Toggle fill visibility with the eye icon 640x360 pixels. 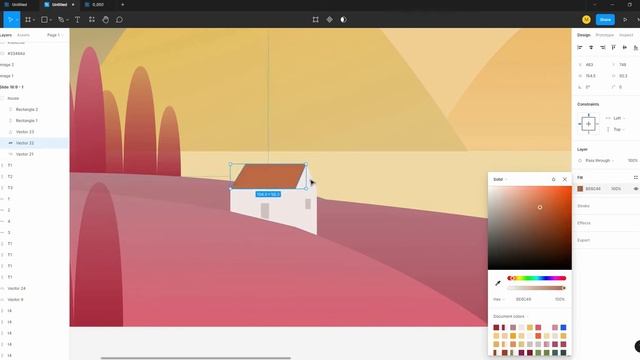point(636,189)
